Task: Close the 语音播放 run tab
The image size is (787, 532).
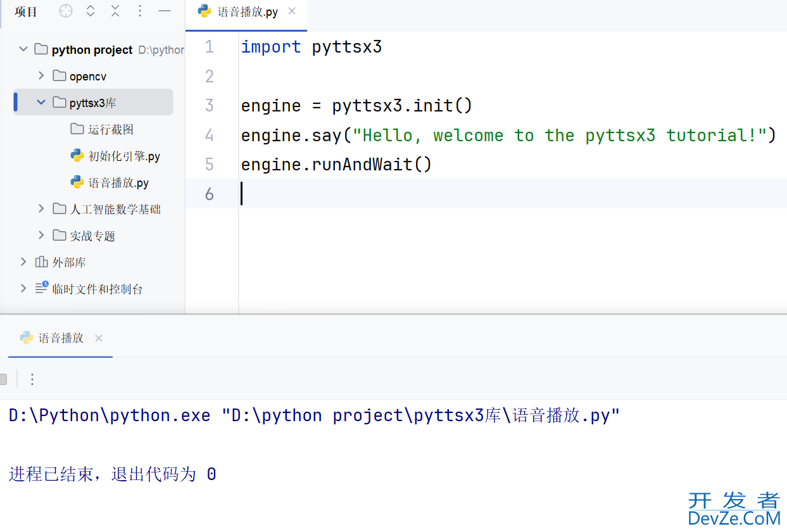Action: pyautogui.click(x=99, y=338)
